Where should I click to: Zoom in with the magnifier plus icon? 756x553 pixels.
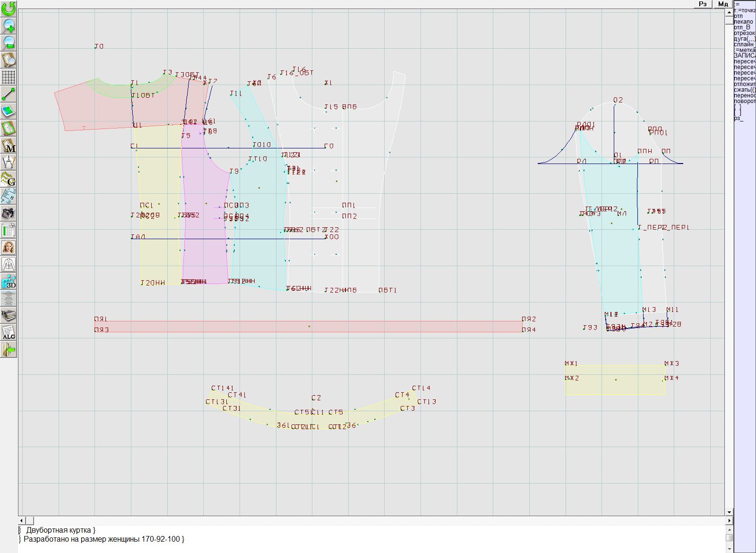(9, 26)
